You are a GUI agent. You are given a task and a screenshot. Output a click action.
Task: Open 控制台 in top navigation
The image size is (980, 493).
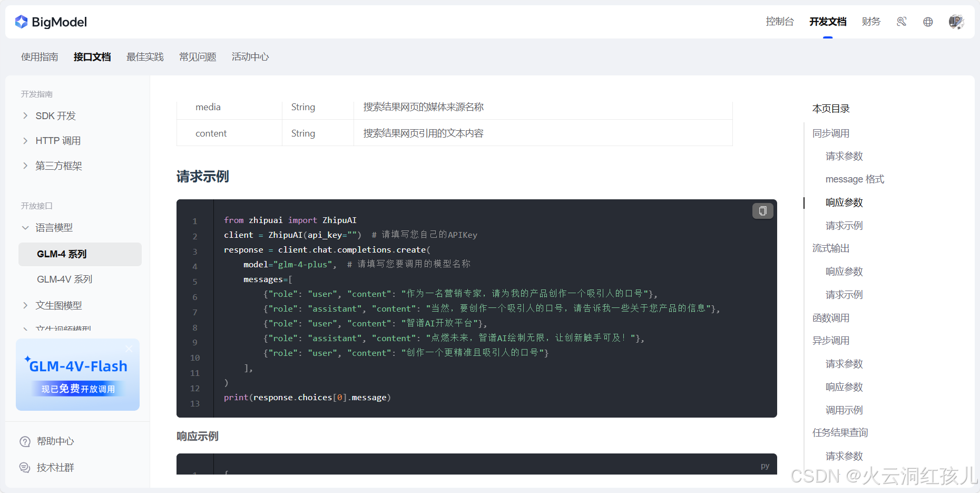click(x=780, y=22)
